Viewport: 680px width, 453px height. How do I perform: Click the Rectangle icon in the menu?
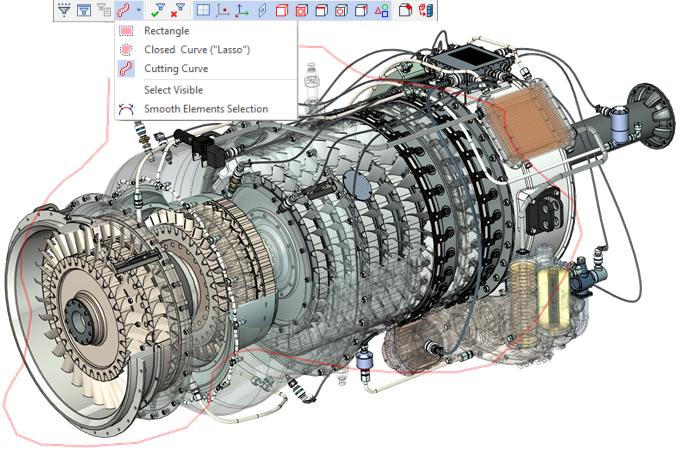(126, 31)
